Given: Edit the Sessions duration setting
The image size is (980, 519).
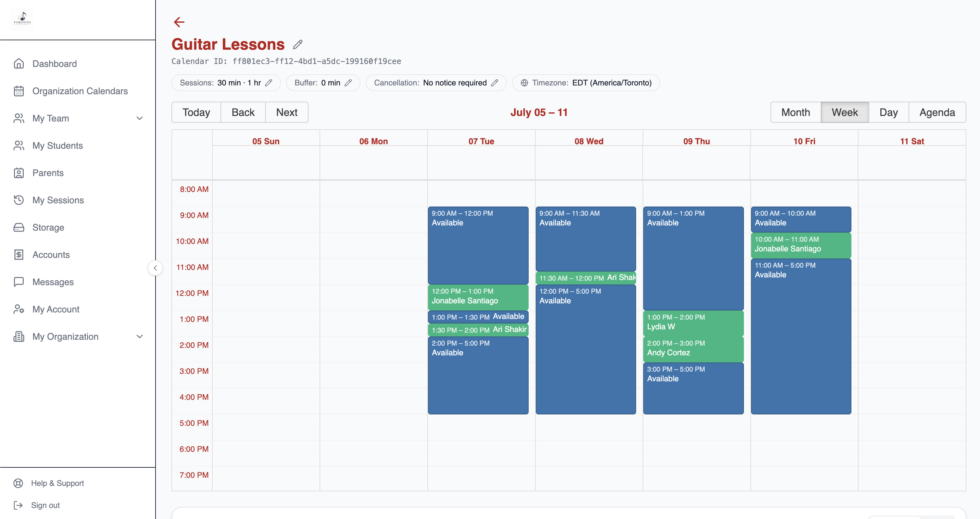Looking at the screenshot, I should click(269, 83).
